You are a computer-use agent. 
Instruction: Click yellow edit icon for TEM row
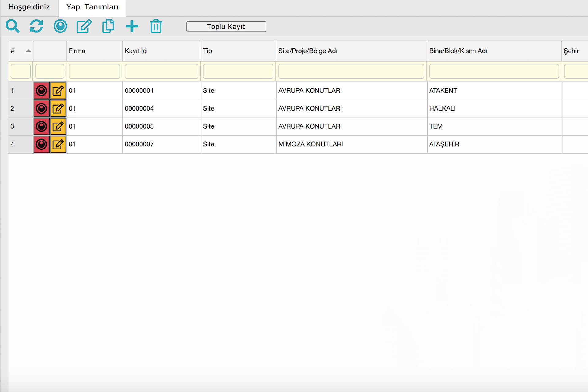point(58,126)
